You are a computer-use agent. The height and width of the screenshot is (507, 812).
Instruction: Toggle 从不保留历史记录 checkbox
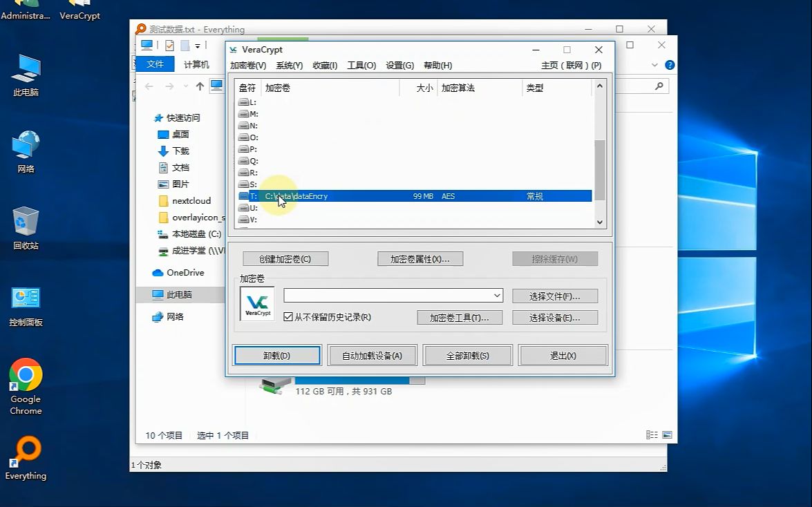click(x=288, y=317)
